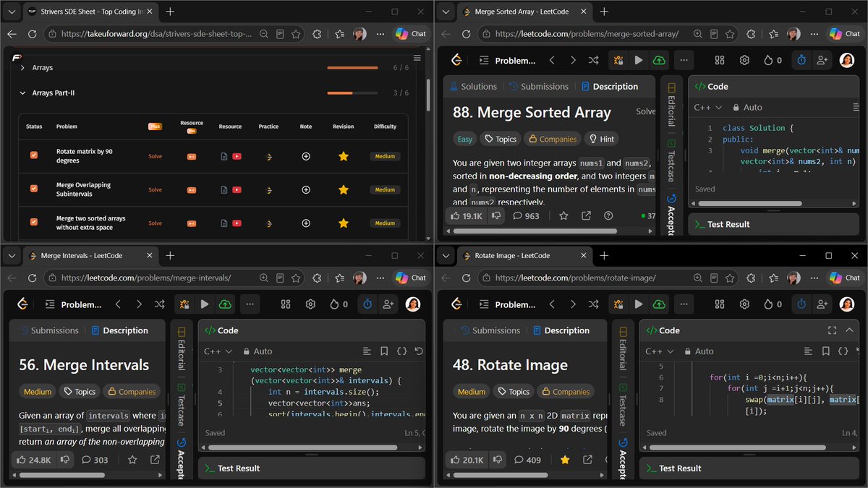Open the 409 comments on Rotate Image
Screen dimensions: 868x488
[527, 459]
